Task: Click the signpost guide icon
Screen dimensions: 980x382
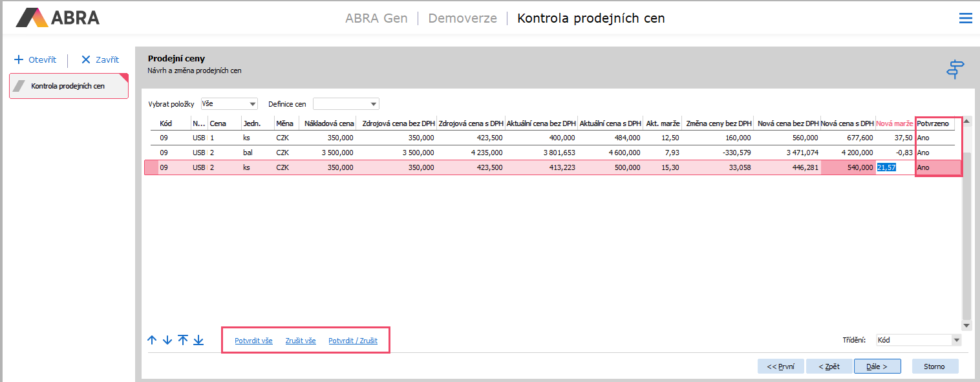Action: click(955, 69)
